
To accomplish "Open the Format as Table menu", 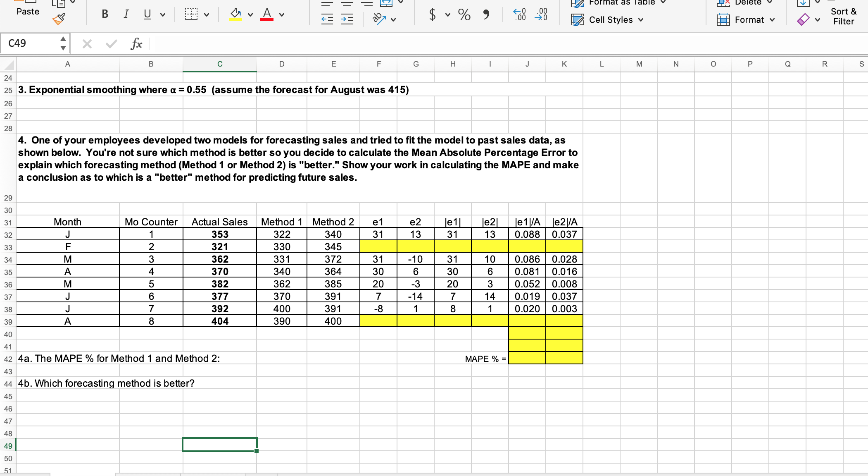I will (x=618, y=3).
